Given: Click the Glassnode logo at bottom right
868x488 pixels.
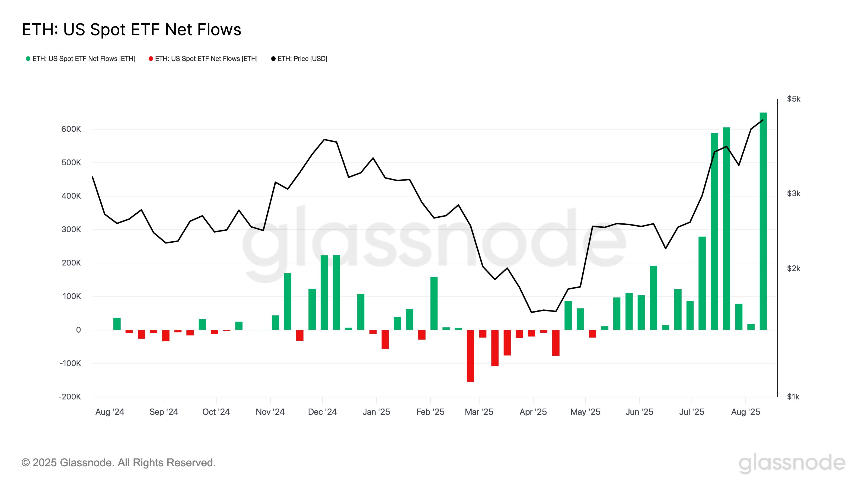Looking at the screenshot, I should [x=792, y=463].
